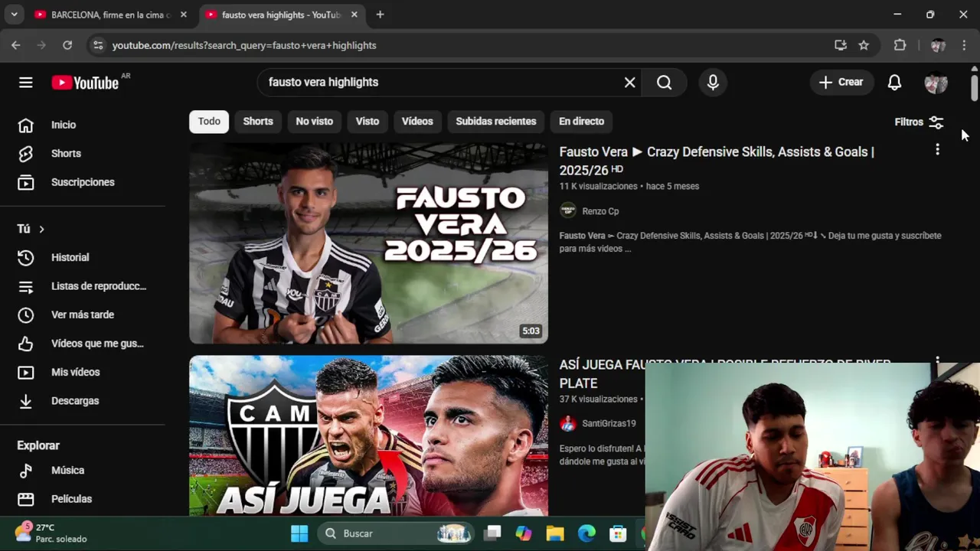The image size is (980, 551).
Task: Close the fausto vera highlights tab
Action: click(354, 15)
